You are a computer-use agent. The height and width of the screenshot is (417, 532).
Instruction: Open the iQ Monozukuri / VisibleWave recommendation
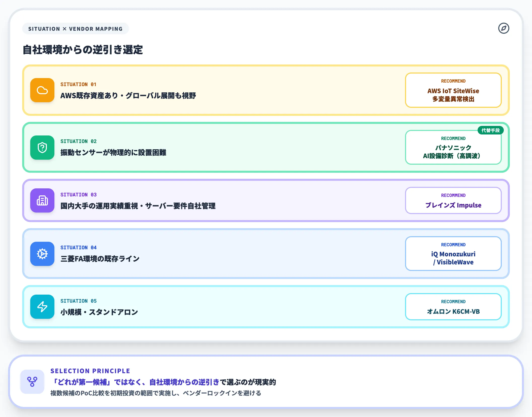453,254
